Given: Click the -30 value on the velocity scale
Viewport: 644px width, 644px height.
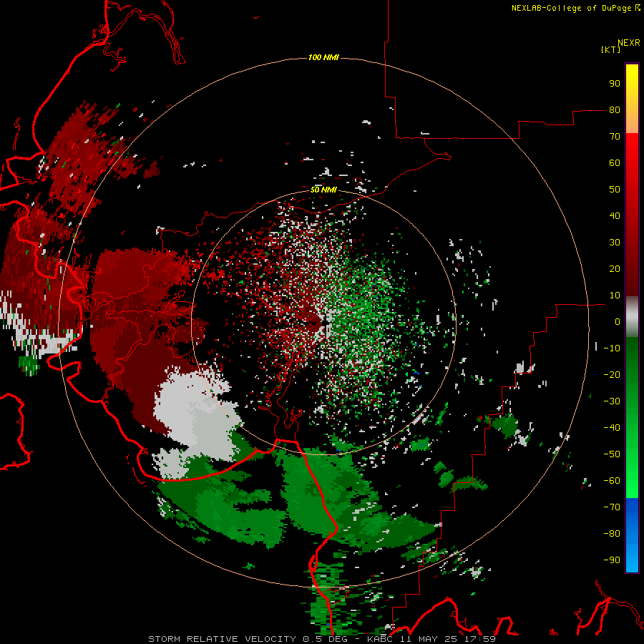Looking at the screenshot, I should click(x=612, y=401).
